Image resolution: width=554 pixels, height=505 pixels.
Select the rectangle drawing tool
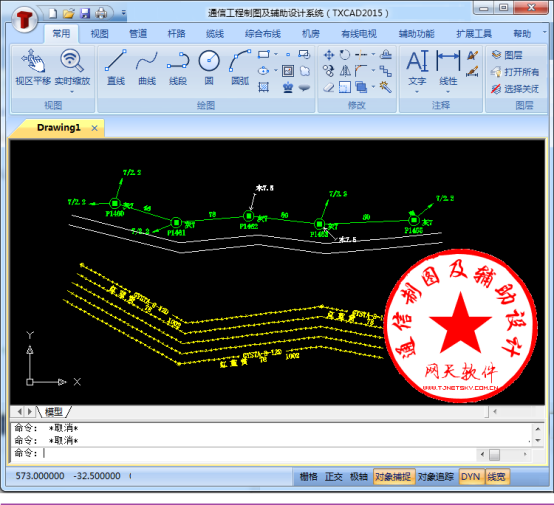click(x=264, y=54)
